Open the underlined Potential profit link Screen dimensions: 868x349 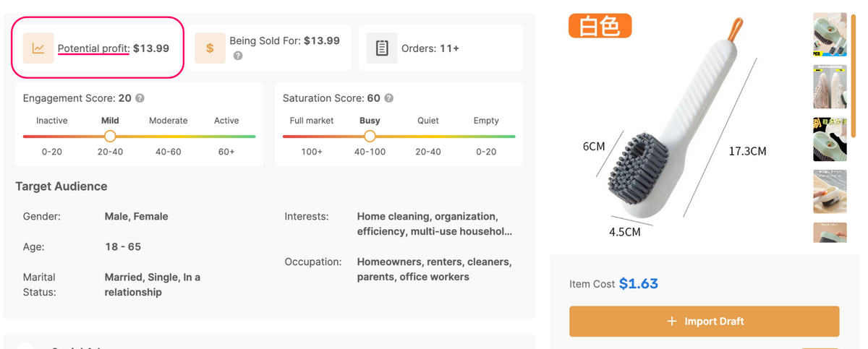(93, 48)
